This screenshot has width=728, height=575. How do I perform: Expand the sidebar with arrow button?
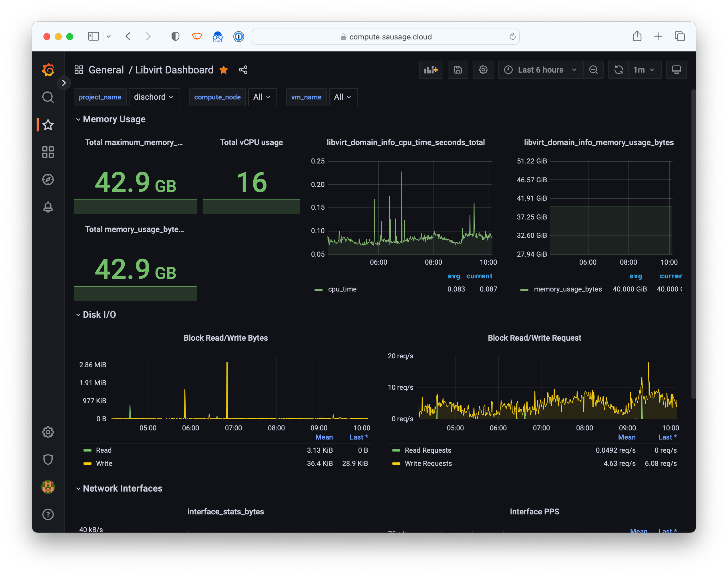tap(64, 83)
